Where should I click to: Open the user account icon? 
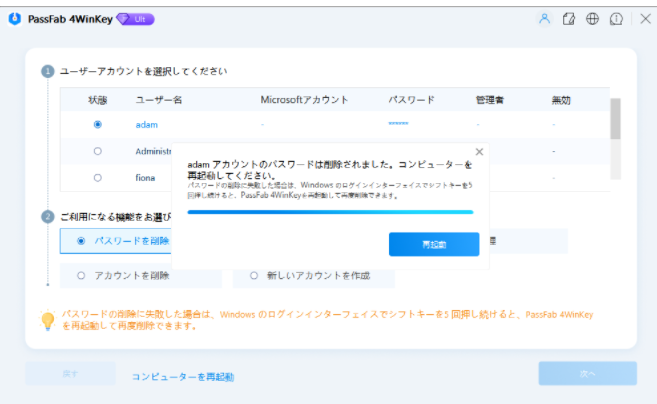pos(544,19)
